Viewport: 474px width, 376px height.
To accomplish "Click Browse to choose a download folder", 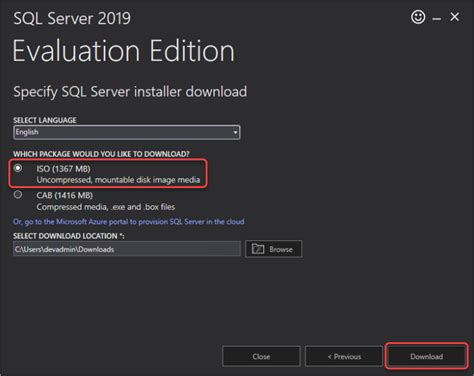I will [x=274, y=249].
